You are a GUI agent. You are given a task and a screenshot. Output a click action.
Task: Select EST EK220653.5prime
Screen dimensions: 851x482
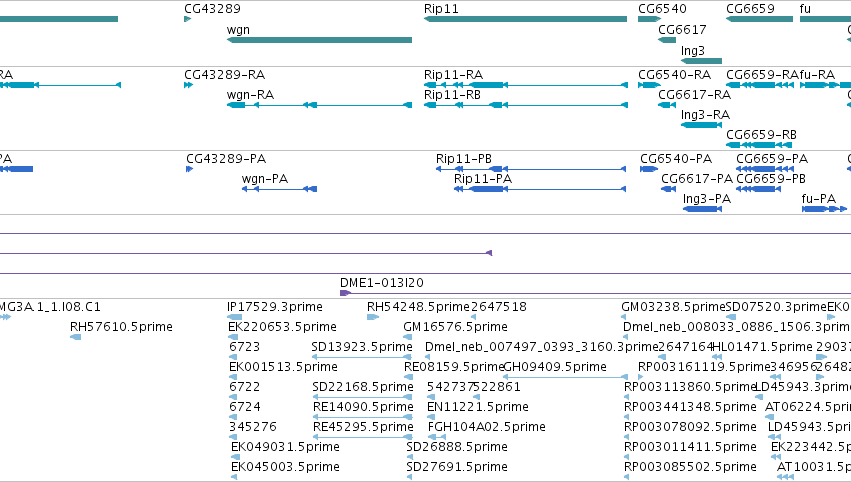233,337
